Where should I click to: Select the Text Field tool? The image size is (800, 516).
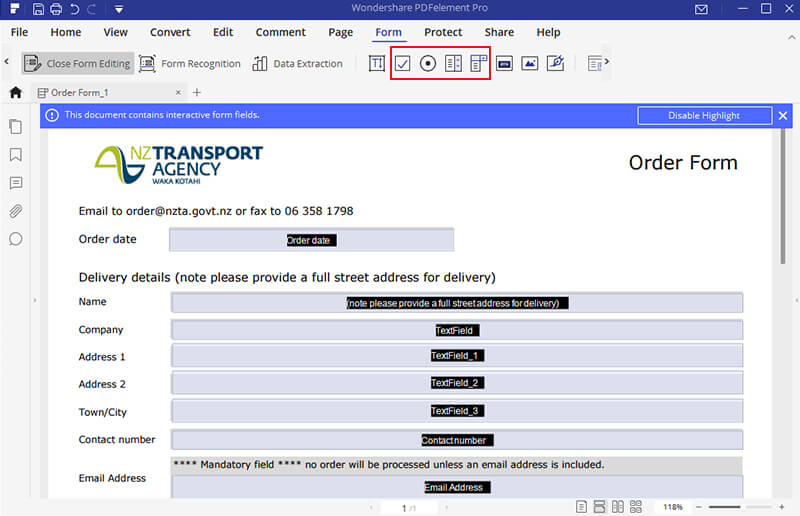[377, 63]
